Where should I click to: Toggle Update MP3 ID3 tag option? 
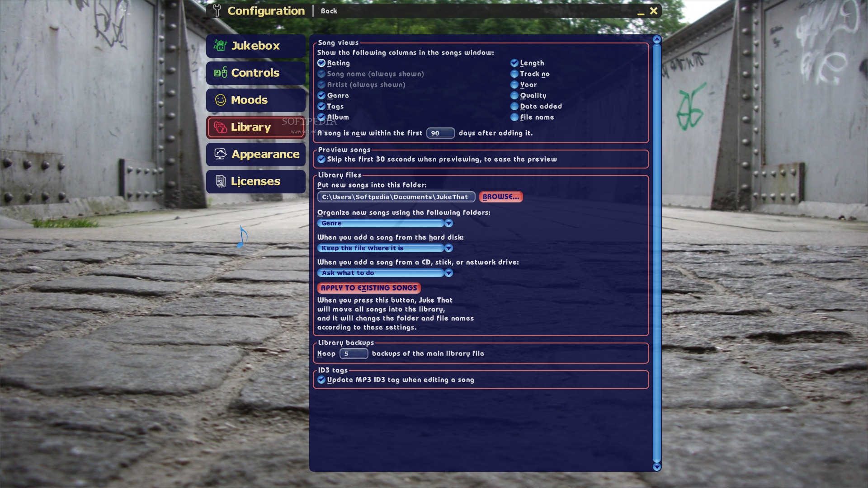(321, 380)
